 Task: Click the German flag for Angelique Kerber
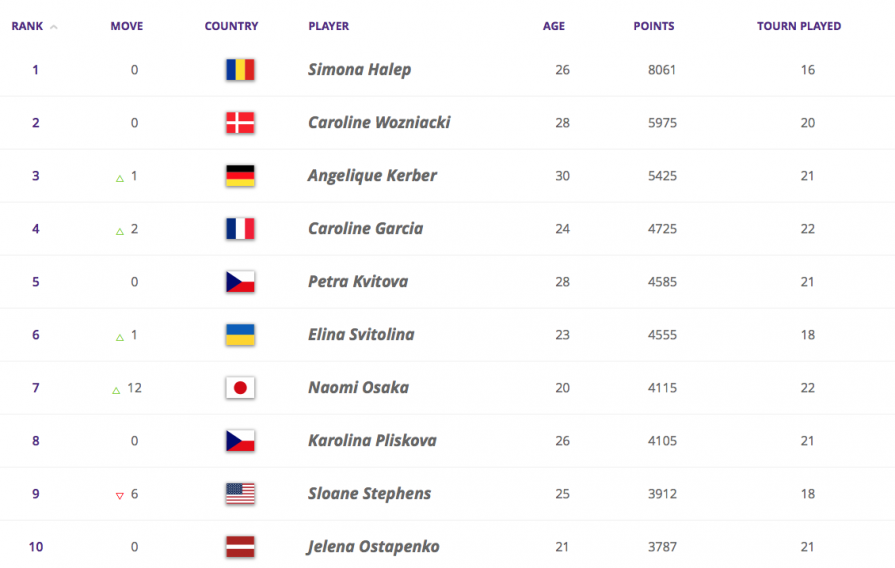click(x=240, y=176)
